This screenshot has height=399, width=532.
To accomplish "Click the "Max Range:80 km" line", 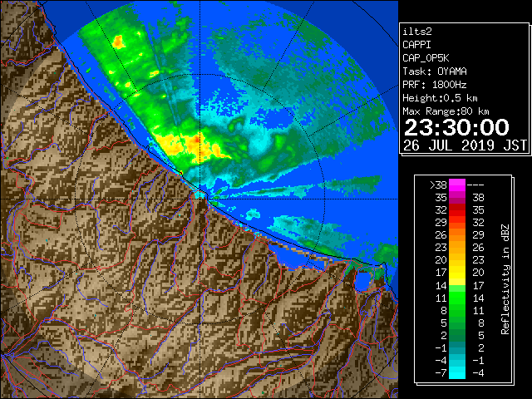I will [446, 111].
